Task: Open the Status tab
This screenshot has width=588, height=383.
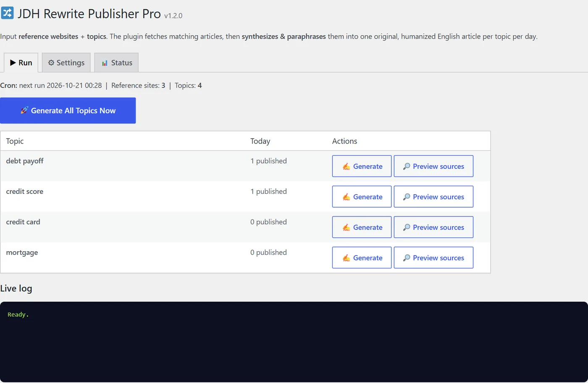Action: [x=116, y=63]
